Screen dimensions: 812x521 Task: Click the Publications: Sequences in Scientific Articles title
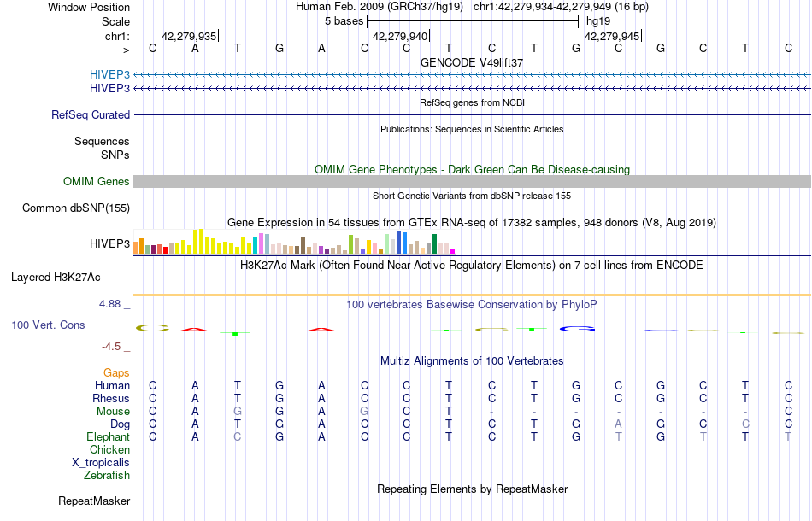click(471, 129)
